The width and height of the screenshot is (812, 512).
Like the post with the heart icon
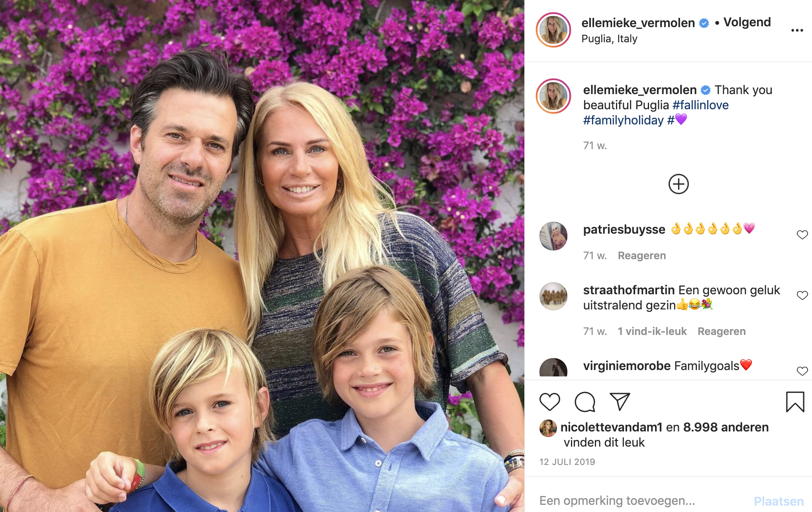pyautogui.click(x=549, y=402)
